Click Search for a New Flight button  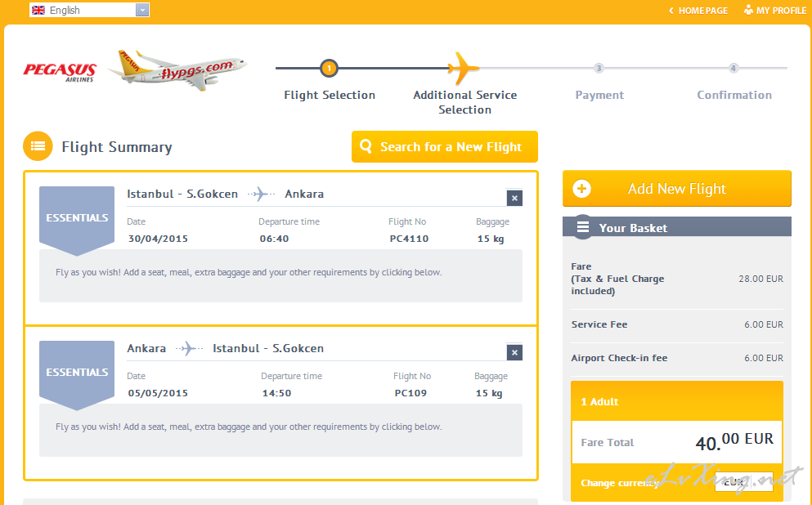pos(444,146)
